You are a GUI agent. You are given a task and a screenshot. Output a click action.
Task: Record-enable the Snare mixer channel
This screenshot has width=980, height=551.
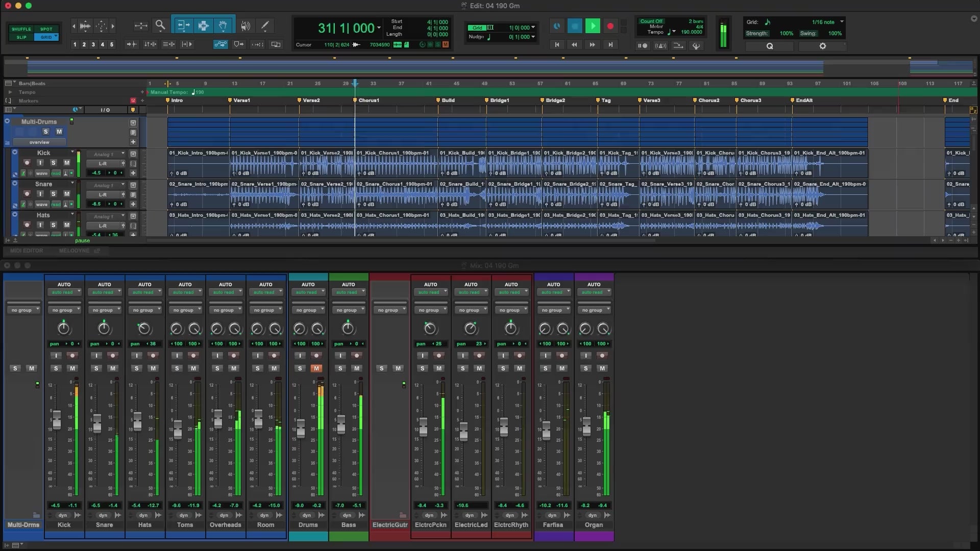(113, 356)
